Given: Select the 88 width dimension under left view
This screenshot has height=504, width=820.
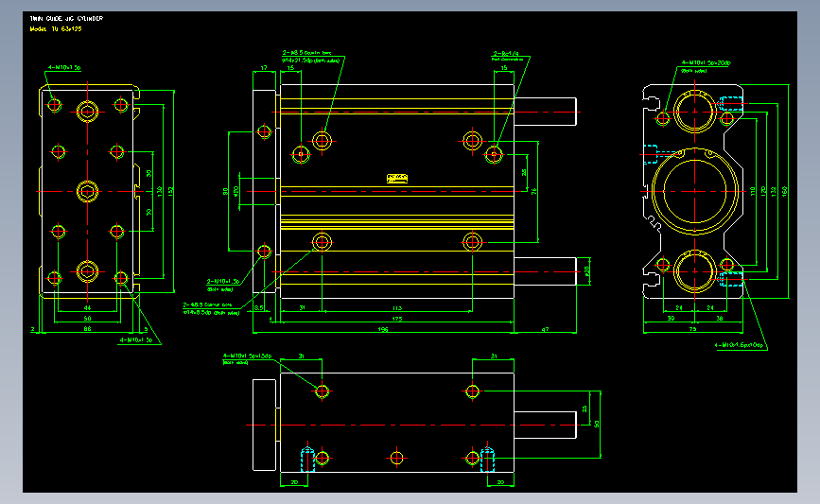Looking at the screenshot, I should [x=87, y=329].
